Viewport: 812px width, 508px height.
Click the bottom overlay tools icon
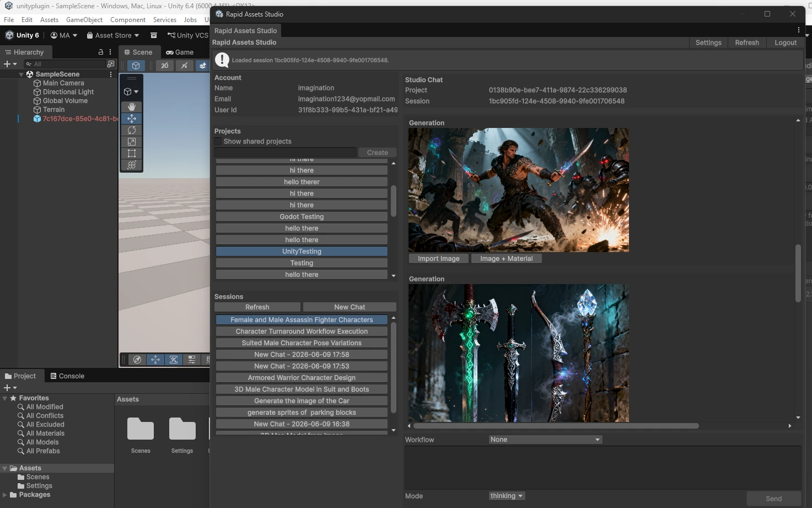tap(174, 360)
